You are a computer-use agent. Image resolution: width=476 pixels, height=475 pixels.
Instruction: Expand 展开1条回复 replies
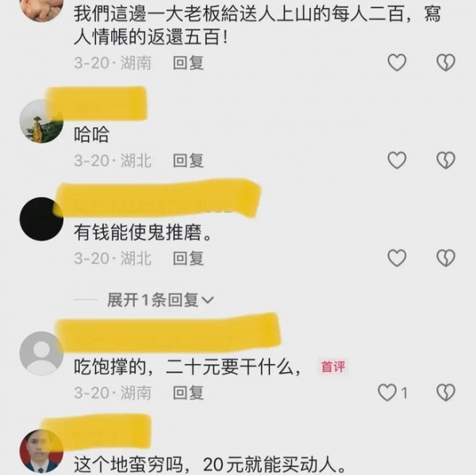pos(160,301)
